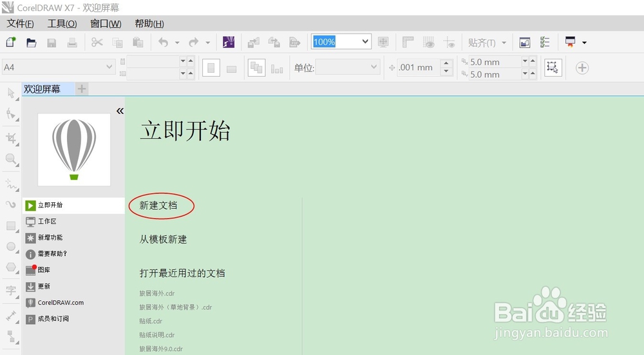The image size is (644, 355).
Task: Open recent file 旅居海外.cdr
Action: pyautogui.click(x=157, y=293)
